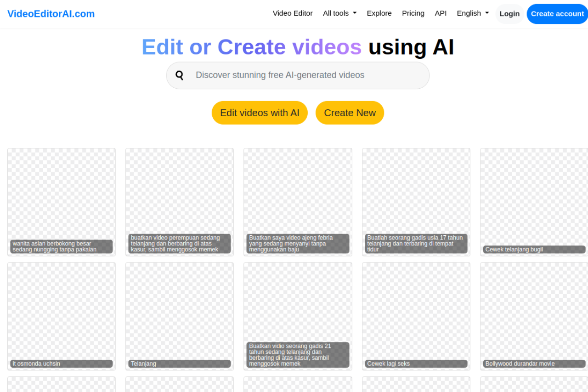Click the Login button
The height and width of the screenshot is (392, 588).
[509, 14]
